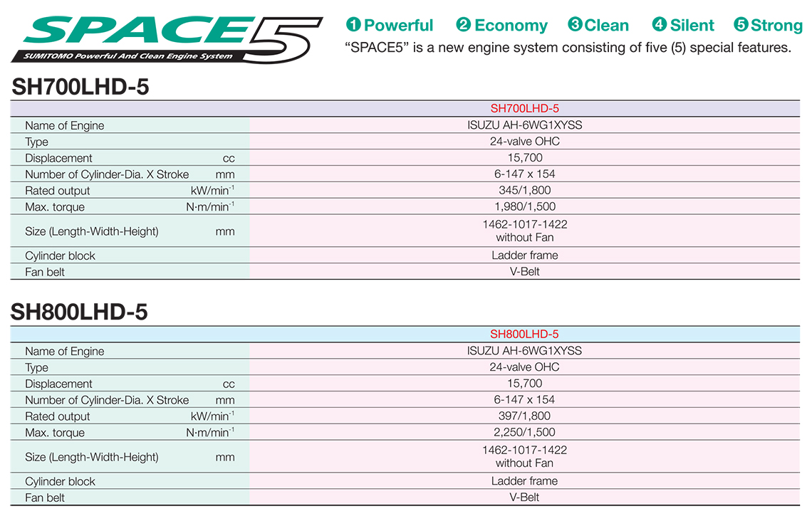812x526 pixels.
Task: Click the SPACE5 logo
Action: 167,36
